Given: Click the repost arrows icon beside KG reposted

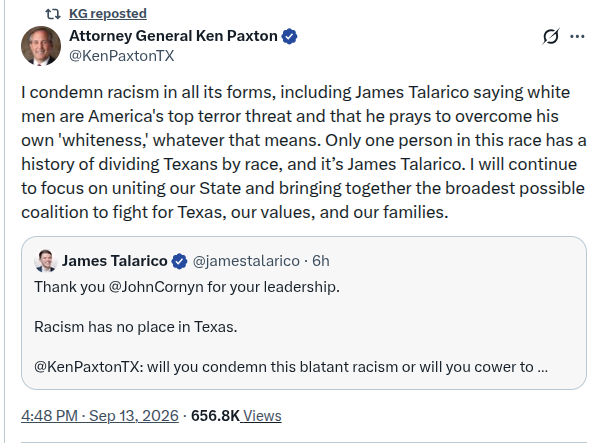Looking at the screenshot, I should point(53,14).
